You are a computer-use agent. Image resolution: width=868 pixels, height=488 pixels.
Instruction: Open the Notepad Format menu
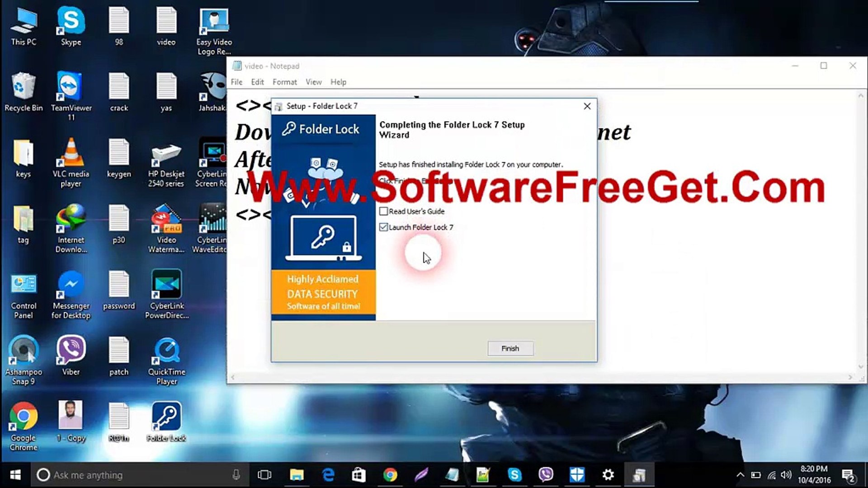pyautogui.click(x=284, y=82)
